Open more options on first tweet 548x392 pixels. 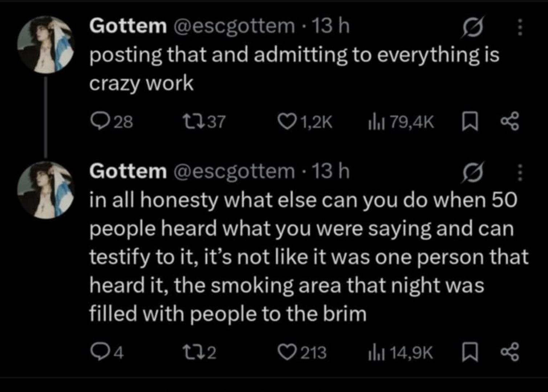[x=520, y=27]
